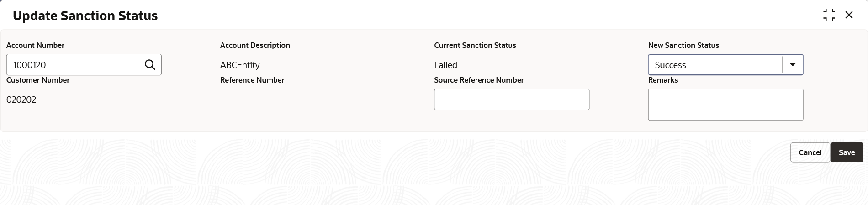
Task: Select the ABCEntity account description text
Action: 240,65
